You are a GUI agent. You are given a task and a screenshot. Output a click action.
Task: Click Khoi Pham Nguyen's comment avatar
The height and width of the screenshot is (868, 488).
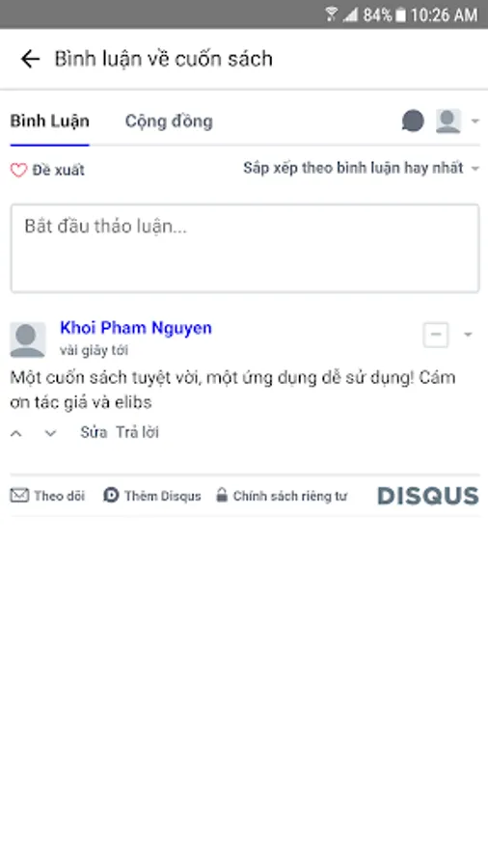(x=28, y=339)
